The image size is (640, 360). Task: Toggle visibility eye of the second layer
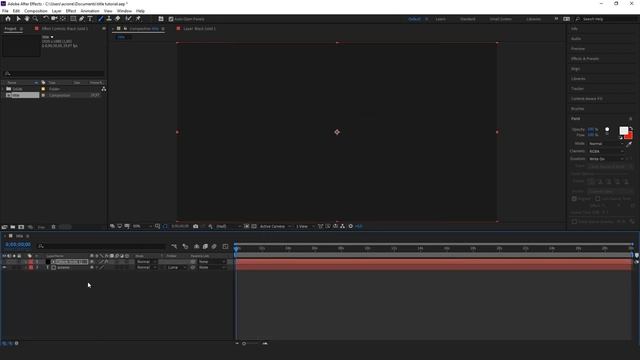click(x=4, y=267)
